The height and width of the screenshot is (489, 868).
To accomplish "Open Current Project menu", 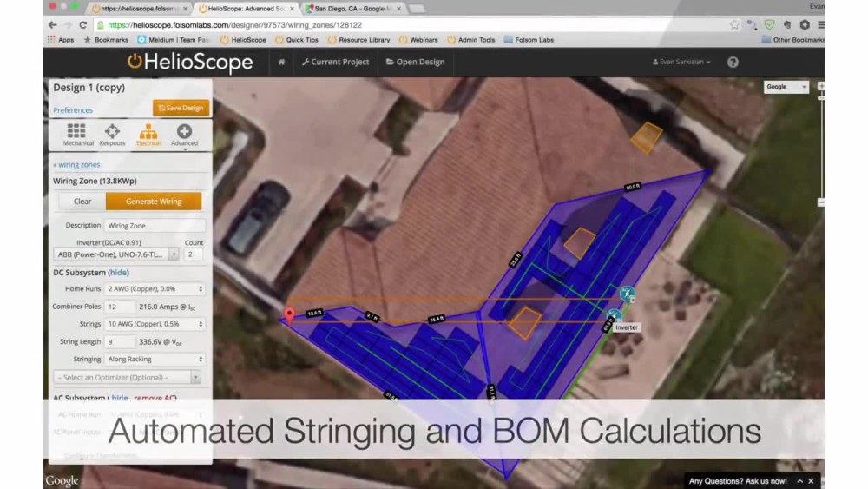I will tap(335, 62).
